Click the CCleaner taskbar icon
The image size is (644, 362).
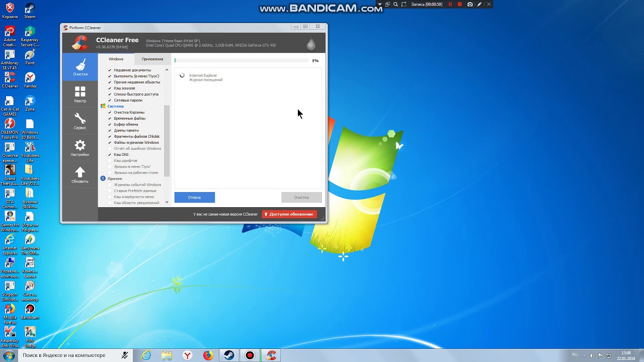click(271, 355)
